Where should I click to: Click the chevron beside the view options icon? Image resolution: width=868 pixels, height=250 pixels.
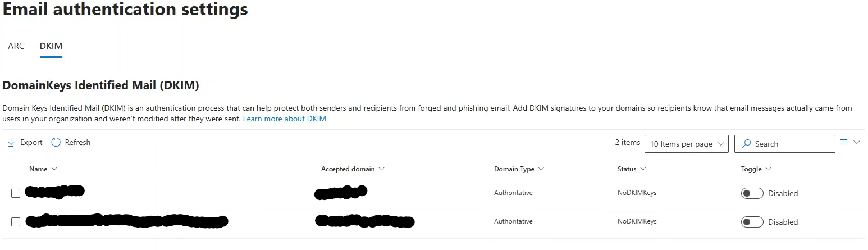coord(857,142)
